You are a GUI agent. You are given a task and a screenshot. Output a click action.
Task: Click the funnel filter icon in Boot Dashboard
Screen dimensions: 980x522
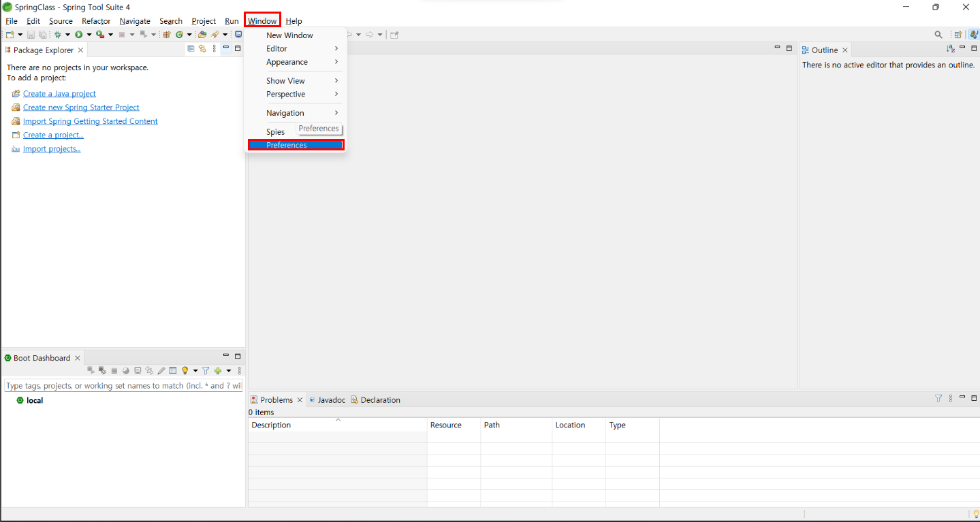206,371
